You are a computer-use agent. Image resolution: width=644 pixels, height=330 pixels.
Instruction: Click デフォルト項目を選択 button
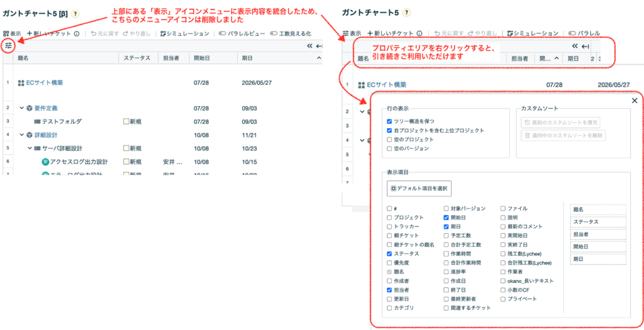click(419, 189)
